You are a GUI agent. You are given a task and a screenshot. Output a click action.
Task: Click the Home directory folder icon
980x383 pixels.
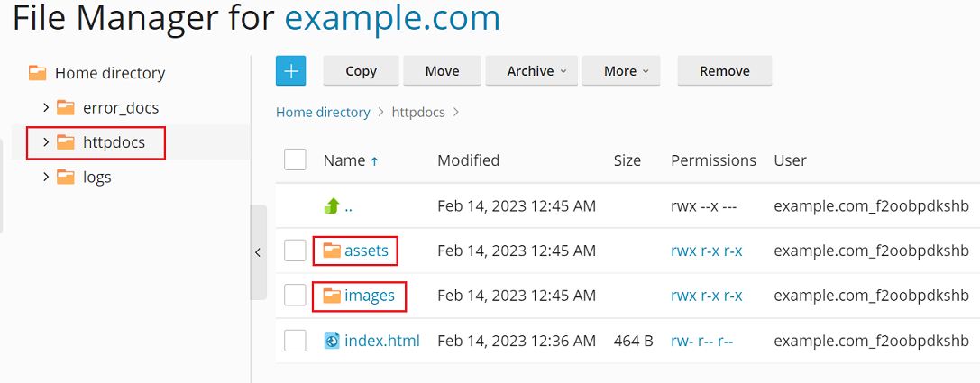coord(37,73)
